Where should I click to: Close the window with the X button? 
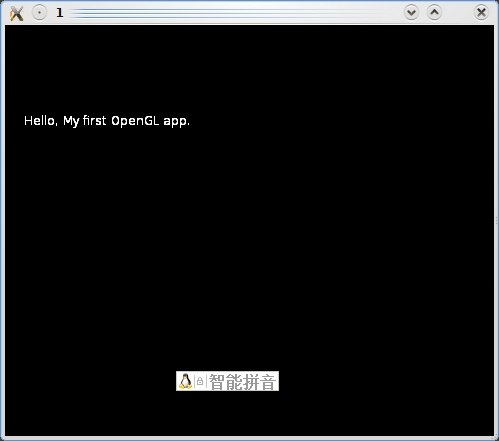481,13
